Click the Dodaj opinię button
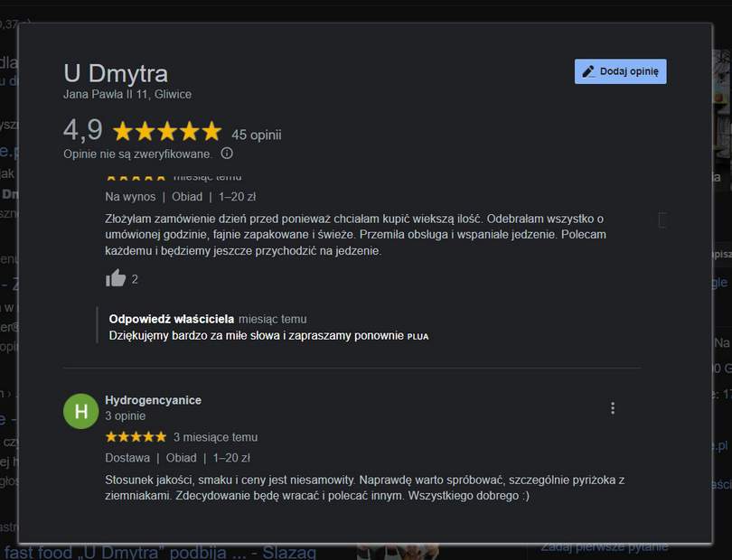 coord(621,71)
